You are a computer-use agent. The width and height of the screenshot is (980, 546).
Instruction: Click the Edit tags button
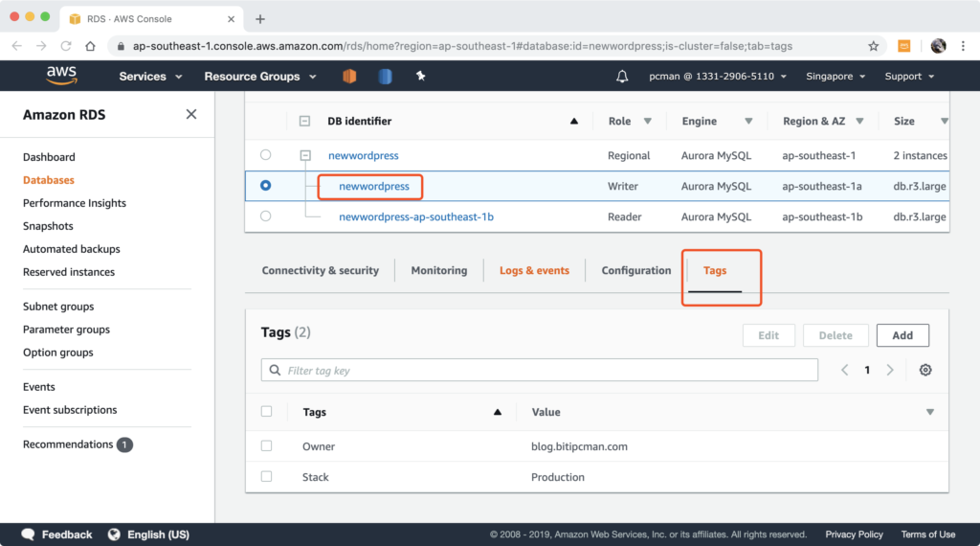(768, 335)
